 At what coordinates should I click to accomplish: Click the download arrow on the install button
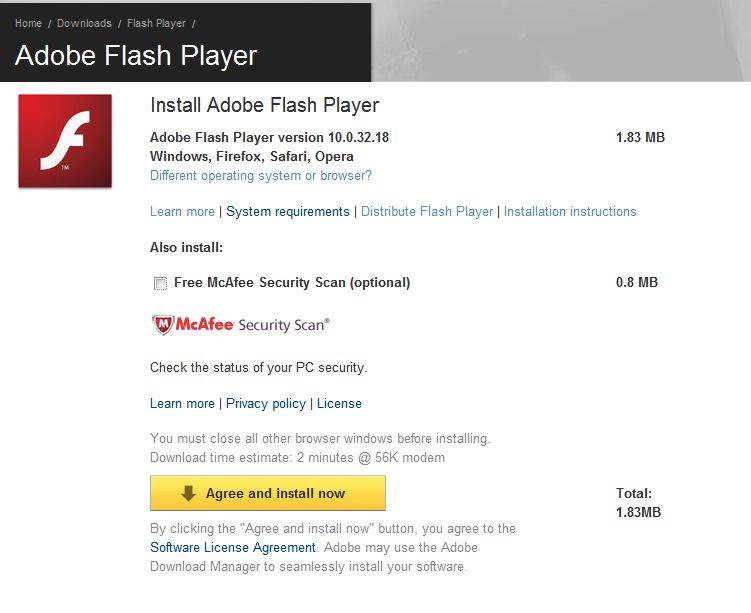[x=188, y=493]
